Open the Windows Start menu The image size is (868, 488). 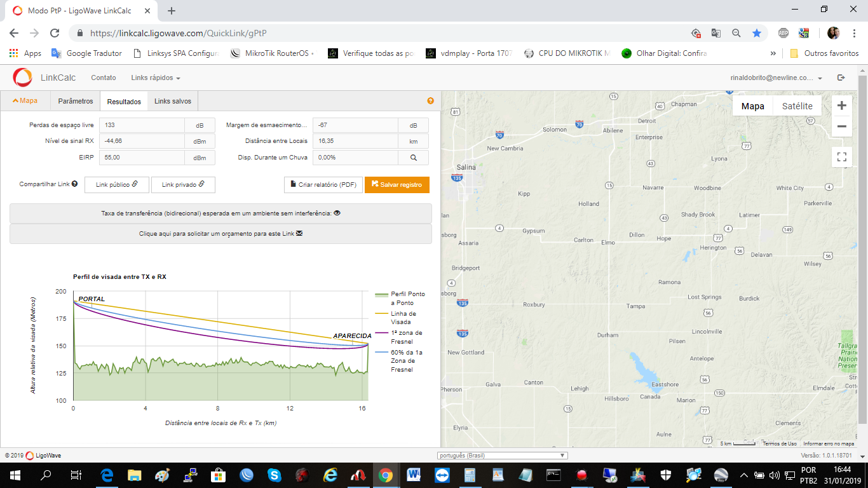(x=15, y=475)
